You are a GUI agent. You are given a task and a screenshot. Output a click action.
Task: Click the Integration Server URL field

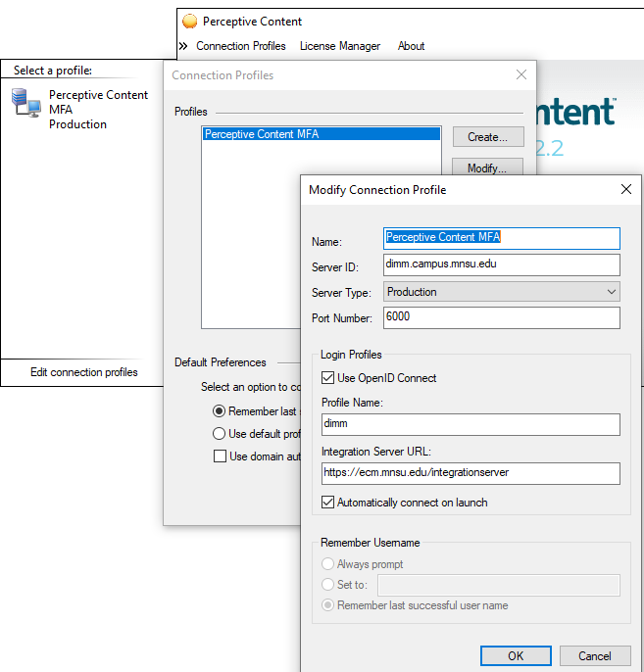pos(471,473)
